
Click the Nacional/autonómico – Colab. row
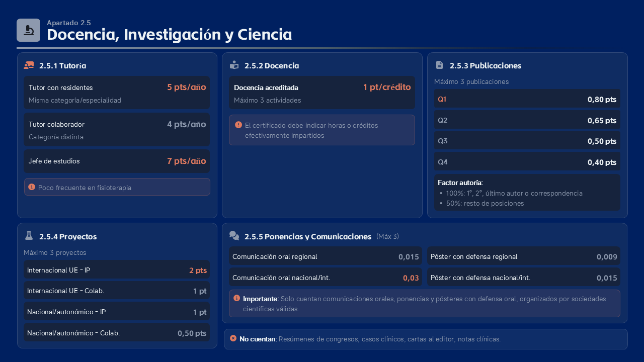117,333
